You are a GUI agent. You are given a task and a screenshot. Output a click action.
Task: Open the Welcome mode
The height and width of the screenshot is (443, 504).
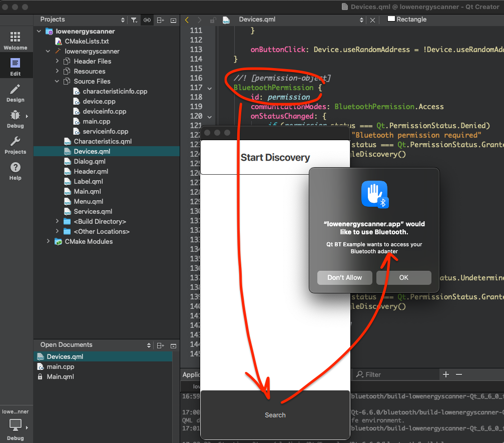[16, 41]
